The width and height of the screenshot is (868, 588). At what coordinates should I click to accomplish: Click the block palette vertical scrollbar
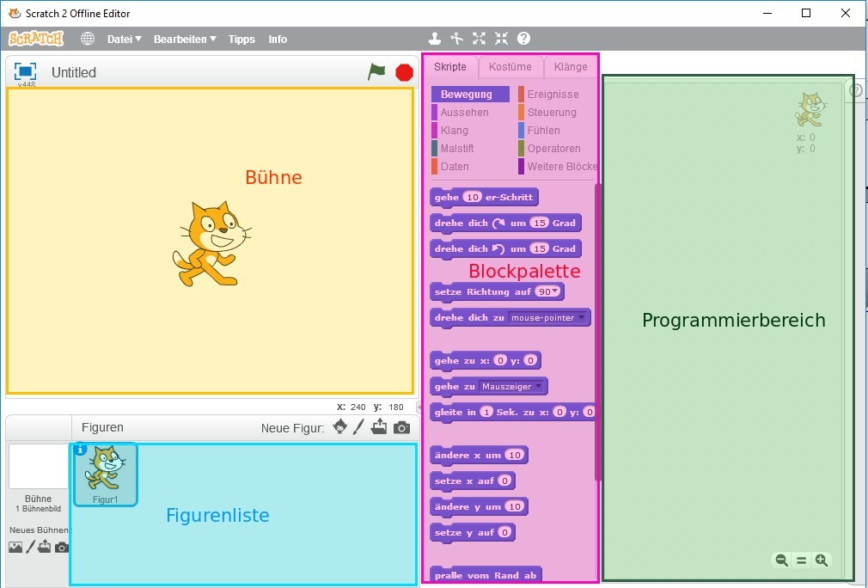596,332
